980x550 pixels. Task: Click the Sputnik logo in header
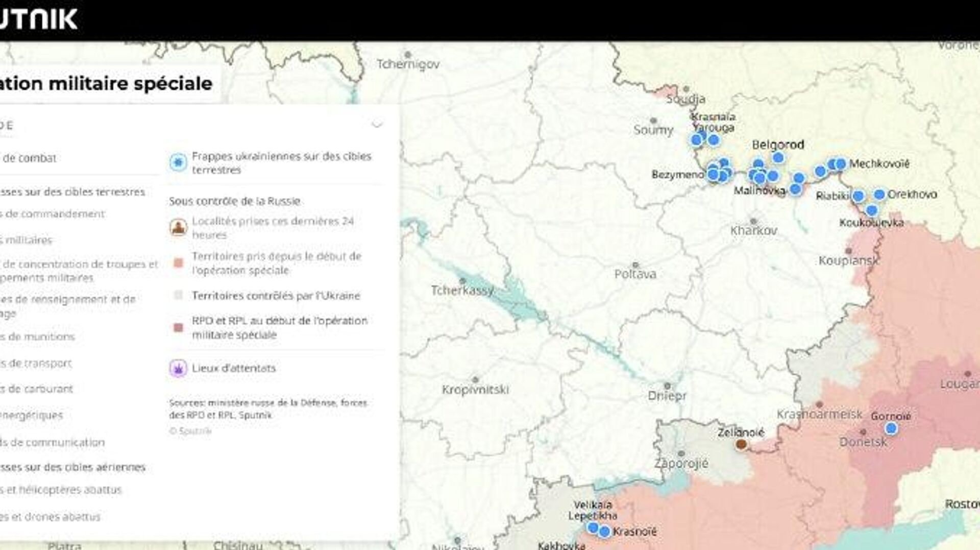click(38, 19)
